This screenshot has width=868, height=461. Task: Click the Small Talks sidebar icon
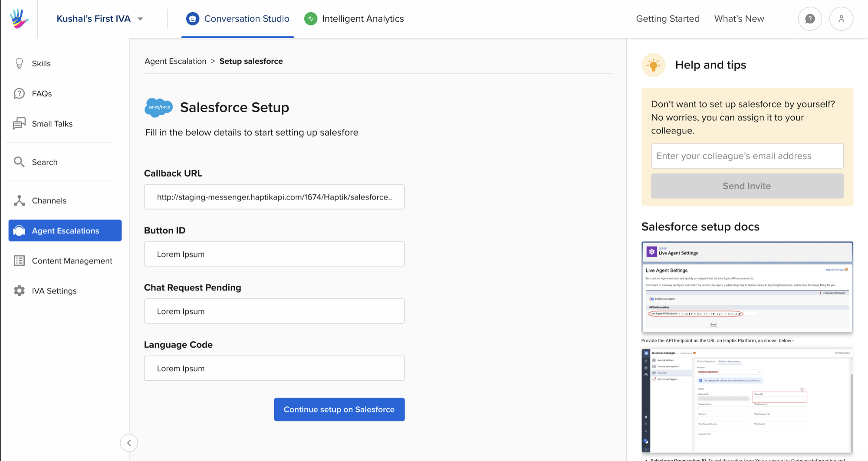coord(19,124)
